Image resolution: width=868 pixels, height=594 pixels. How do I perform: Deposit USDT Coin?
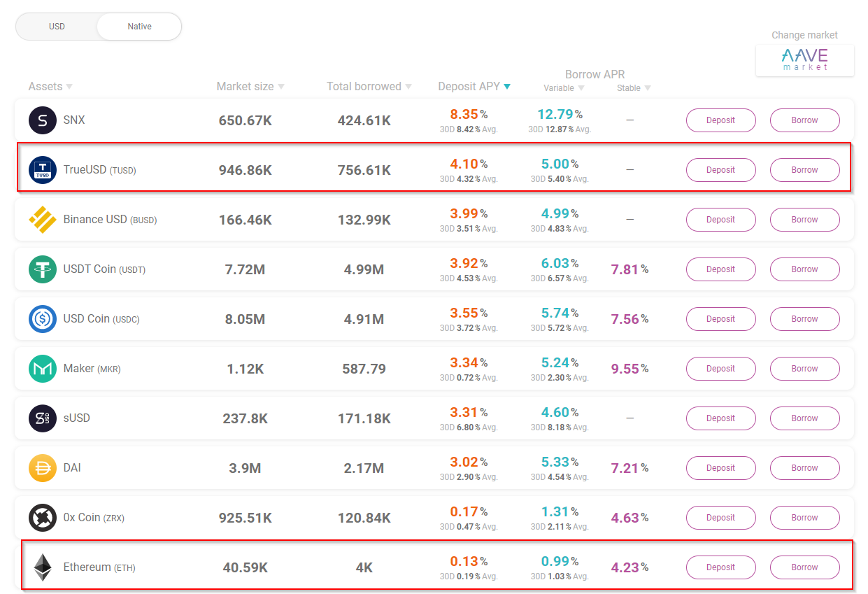(x=721, y=269)
